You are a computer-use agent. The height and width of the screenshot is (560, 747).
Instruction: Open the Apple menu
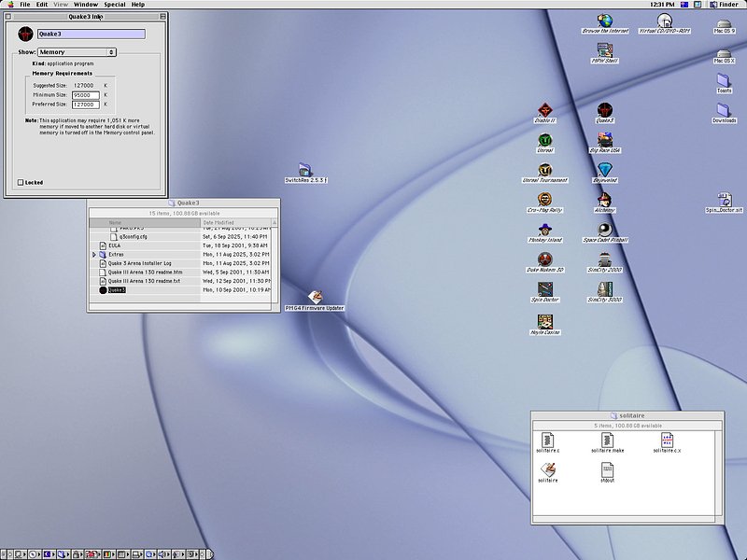click(10, 5)
